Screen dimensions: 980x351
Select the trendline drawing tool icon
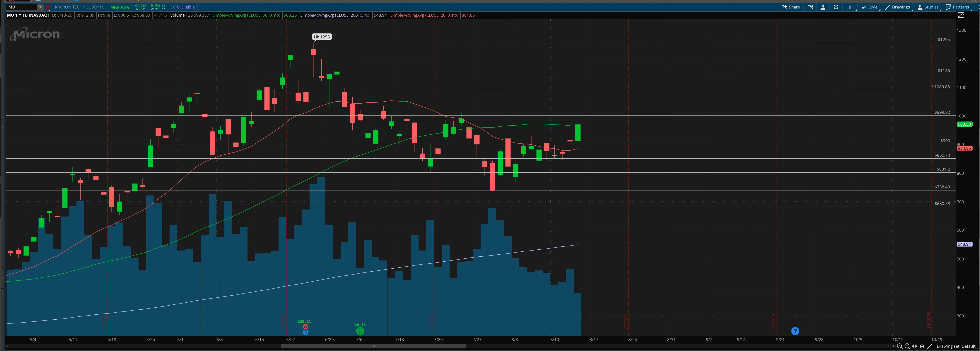929,346
